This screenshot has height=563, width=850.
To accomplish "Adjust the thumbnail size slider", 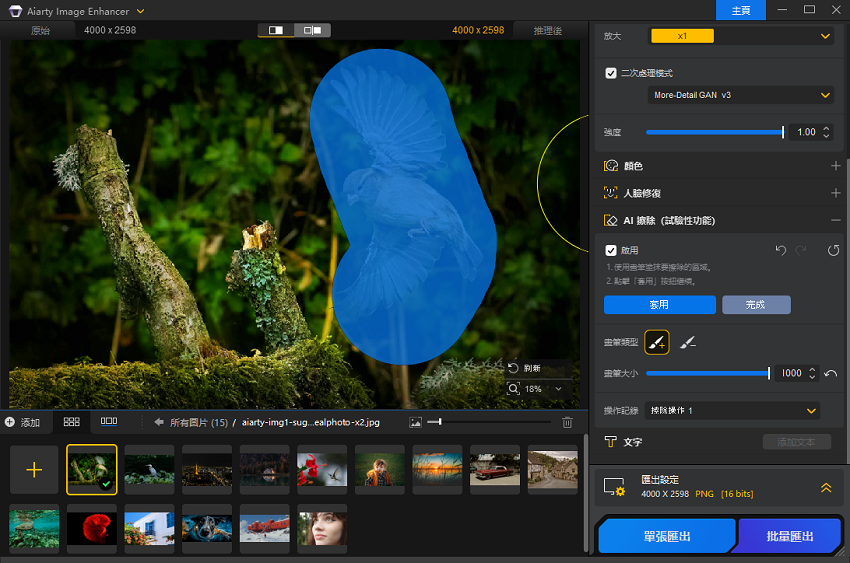I will [489, 422].
